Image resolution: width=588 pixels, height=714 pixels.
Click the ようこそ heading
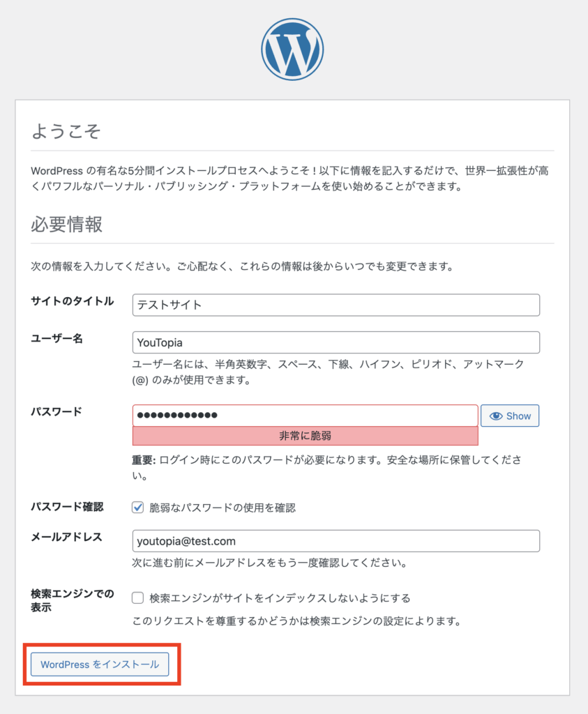tap(66, 131)
